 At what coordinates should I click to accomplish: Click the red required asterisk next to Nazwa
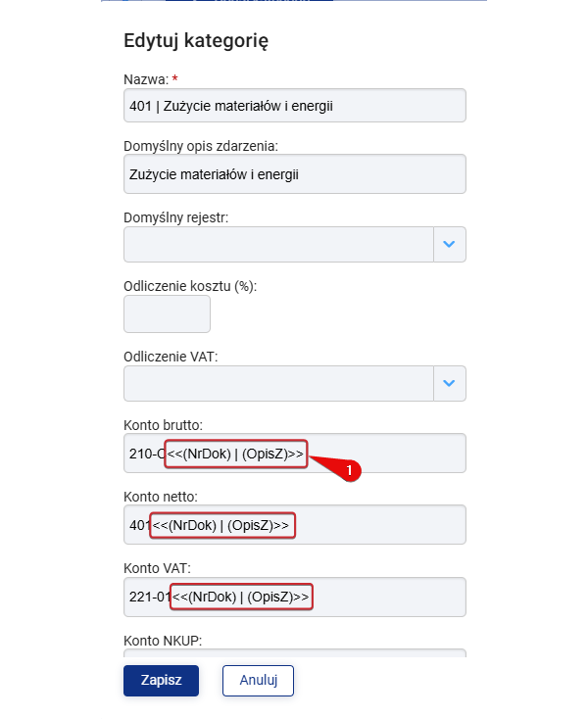click(x=174, y=79)
